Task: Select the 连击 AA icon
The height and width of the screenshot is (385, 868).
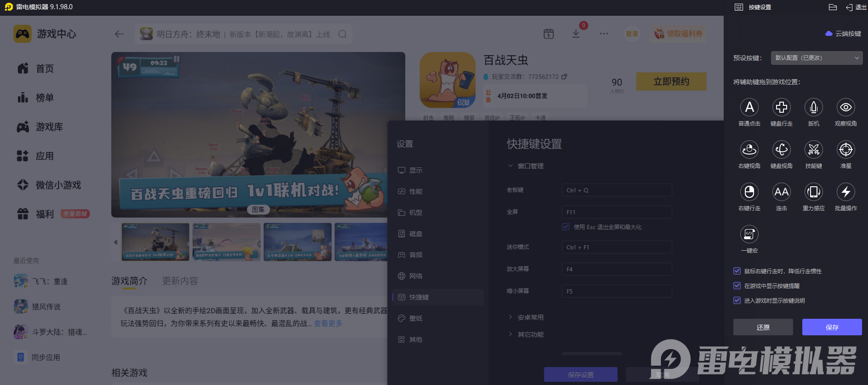Action: (782, 192)
